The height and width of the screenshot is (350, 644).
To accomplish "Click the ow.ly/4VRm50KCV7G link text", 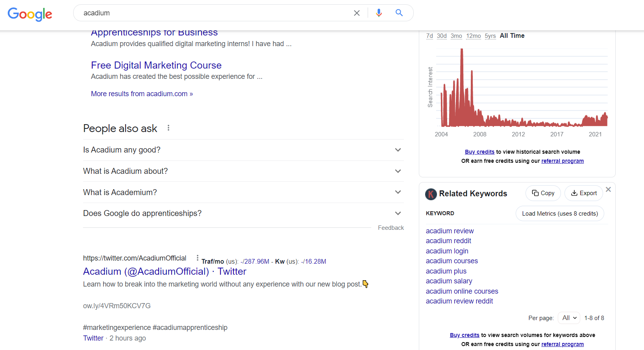I will pyautogui.click(x=117, y=306).
